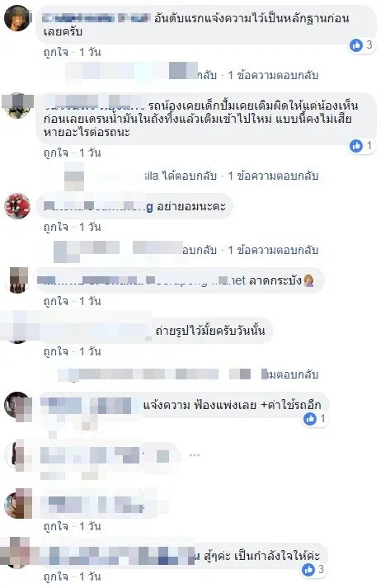The image size is (390, 588).
Task: Click the like reaction icon showing 3 on first comment
Action: 356,45
